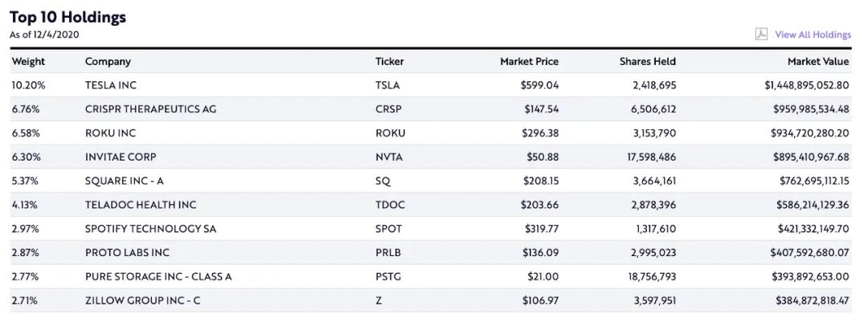Click the SPOT ticker symbol
This screenshot has height=330, width=868.
(390, 229)
